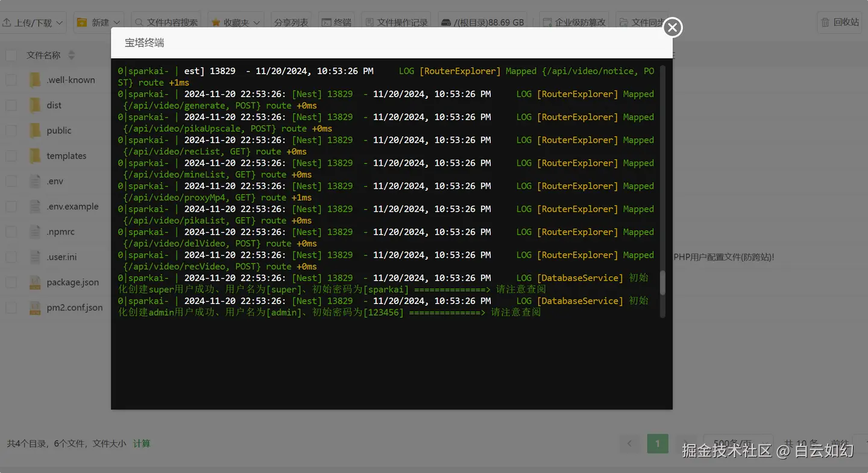Open 企业级防篡改 feature
Screen dimensions: 868x473
point(574,22)
